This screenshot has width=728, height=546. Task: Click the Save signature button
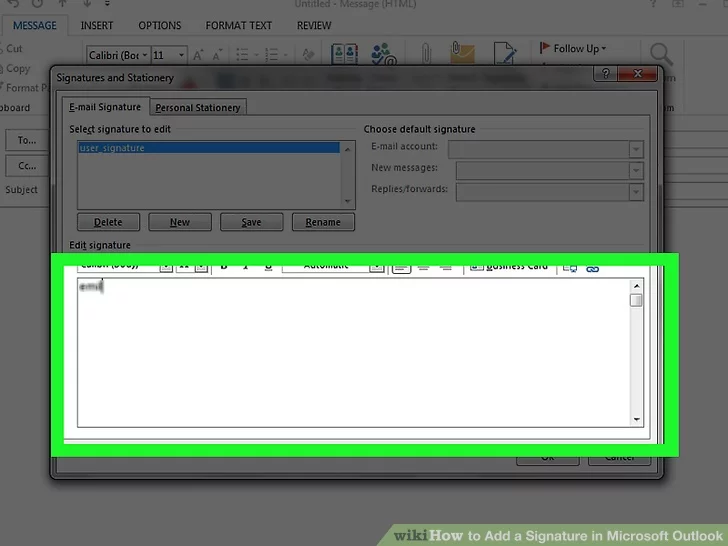[251, 222]
